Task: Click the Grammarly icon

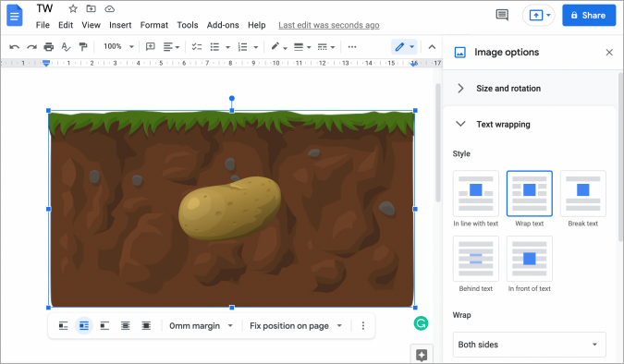Action: point(421,323)
